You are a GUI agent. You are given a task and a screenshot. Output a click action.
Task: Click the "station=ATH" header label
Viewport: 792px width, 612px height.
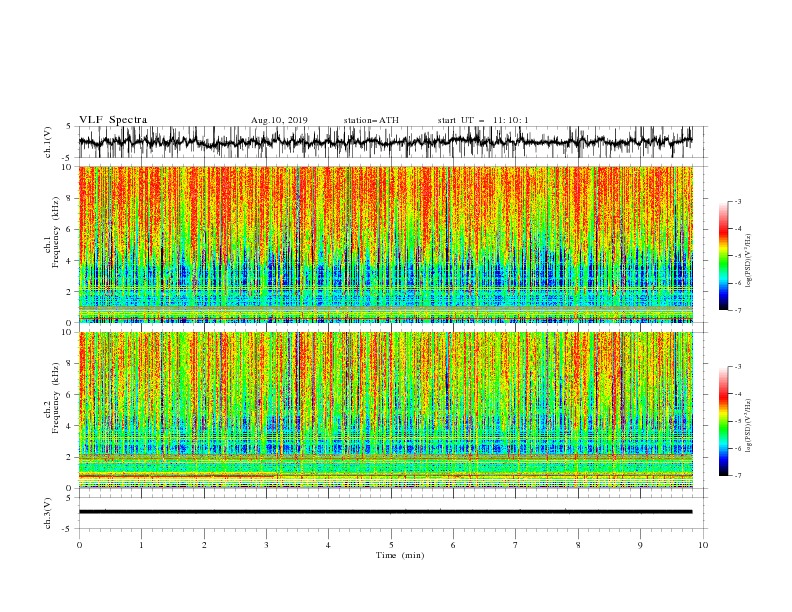coord(371,120)
